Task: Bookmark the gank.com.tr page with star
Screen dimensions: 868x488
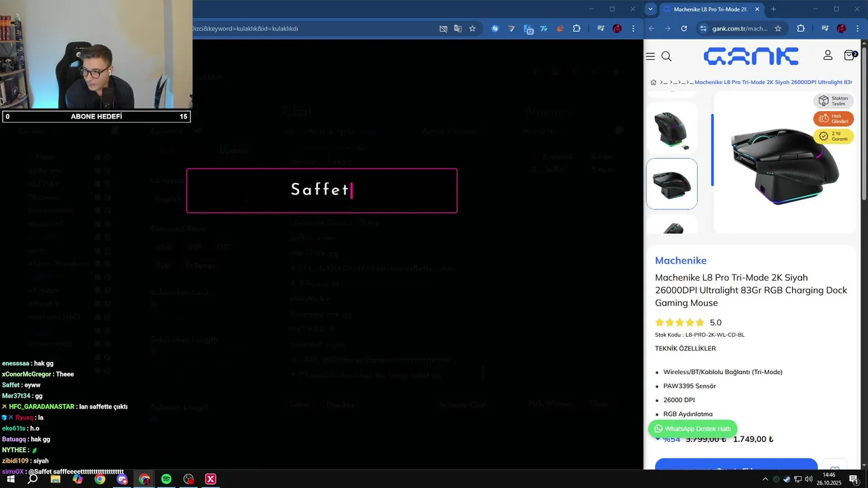Action: pyautogui.click(x=778, y=28)
